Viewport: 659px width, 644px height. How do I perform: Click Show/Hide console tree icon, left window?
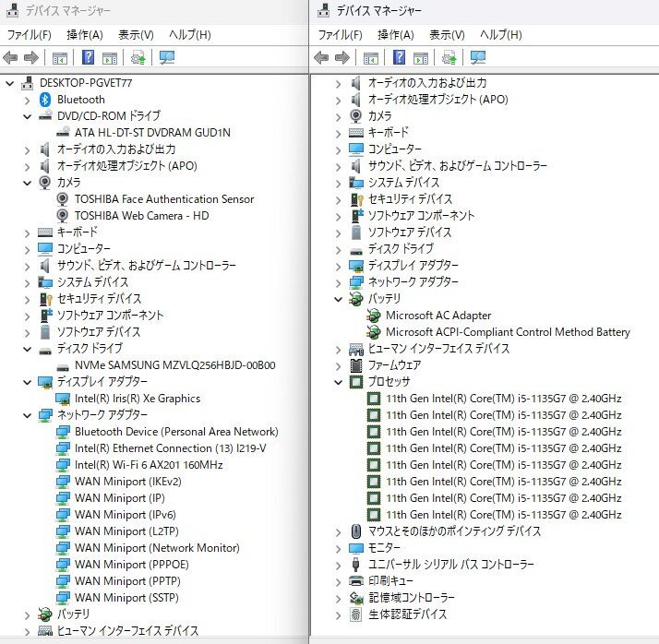60,58
